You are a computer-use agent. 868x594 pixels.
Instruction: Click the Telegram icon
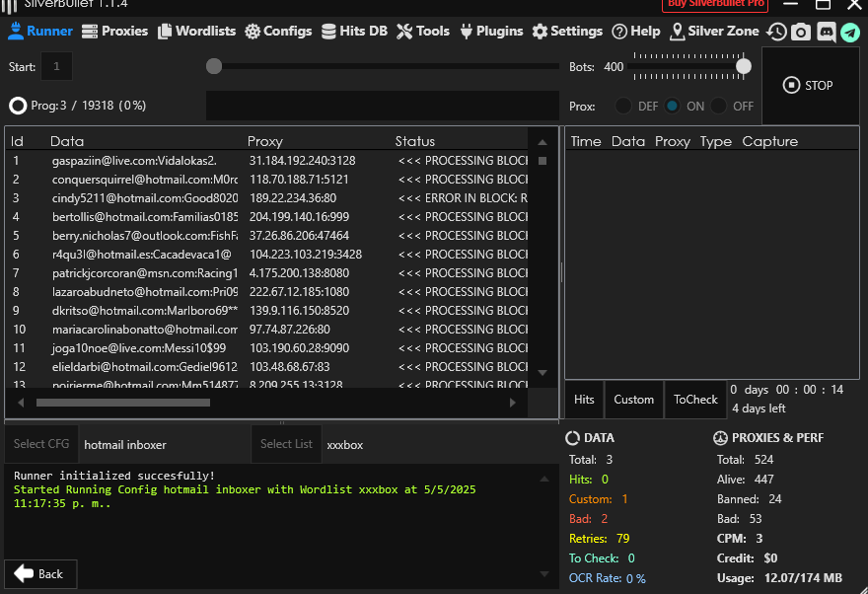click(849, 32)
